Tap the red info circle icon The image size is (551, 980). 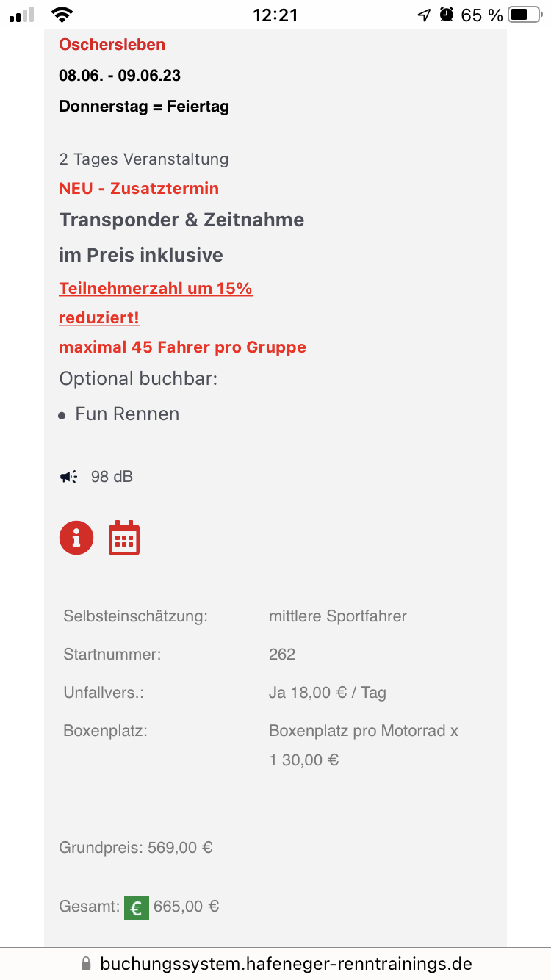[76, 538]
